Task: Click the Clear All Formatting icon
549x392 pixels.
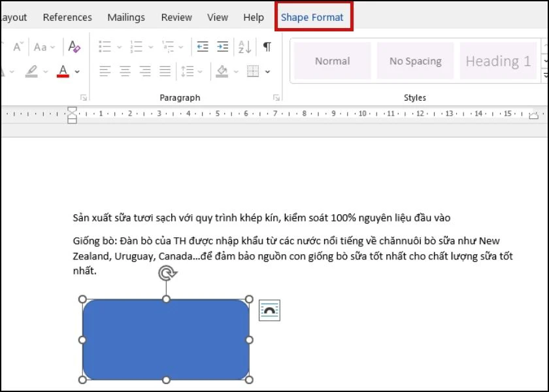Action: coord(74,46)
